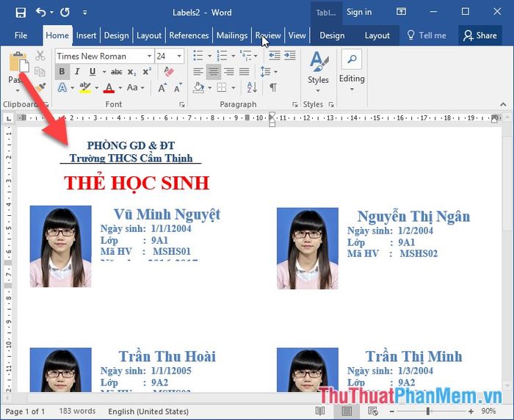Click the zoom slider in the status bar
The height and width of the screenshot is (420, 514).
428,411
